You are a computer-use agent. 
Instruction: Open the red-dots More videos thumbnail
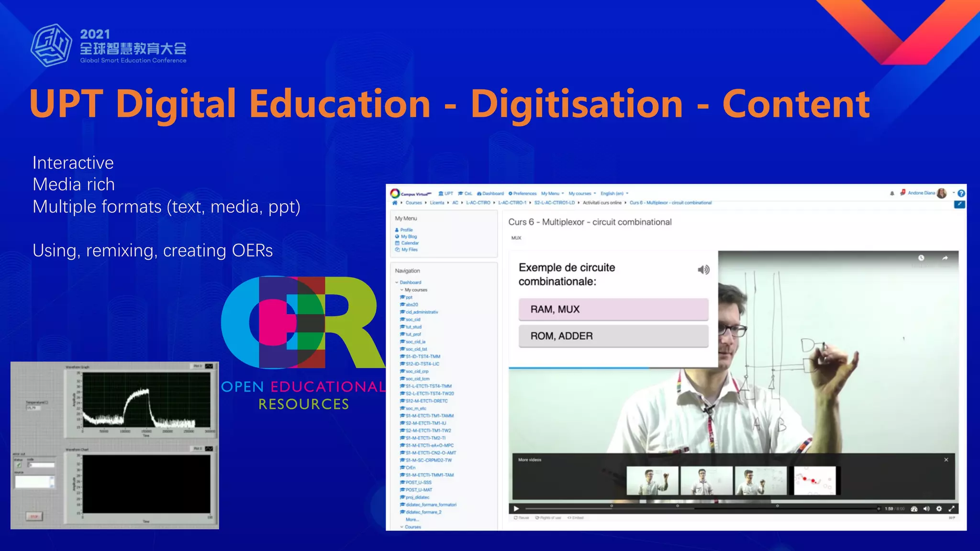tap(815, 481)
